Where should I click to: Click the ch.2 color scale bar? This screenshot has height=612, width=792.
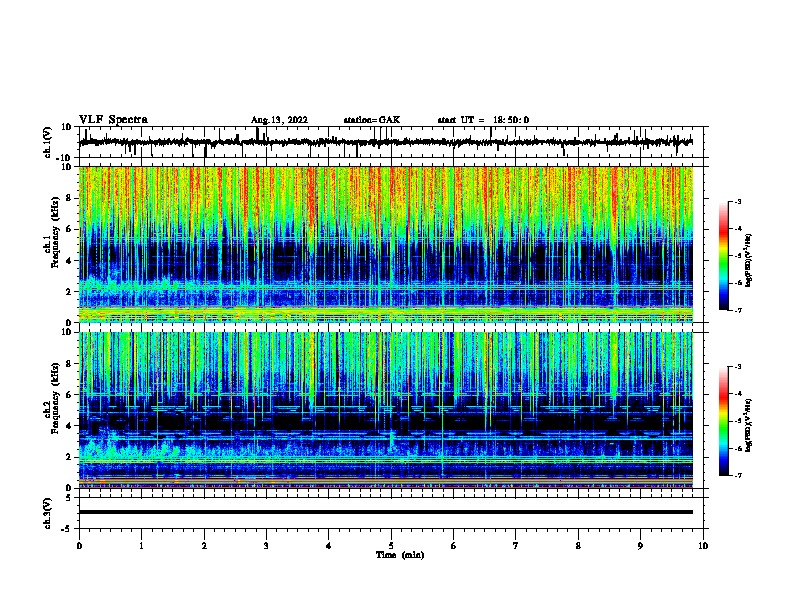pyautogui.click(x=723, y=421)
